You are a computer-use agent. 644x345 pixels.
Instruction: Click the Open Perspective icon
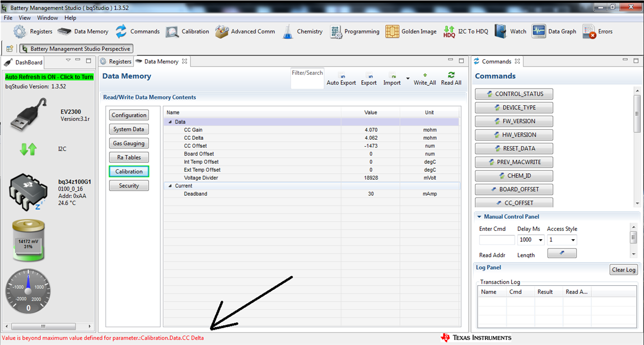click(x=9, y=49)
